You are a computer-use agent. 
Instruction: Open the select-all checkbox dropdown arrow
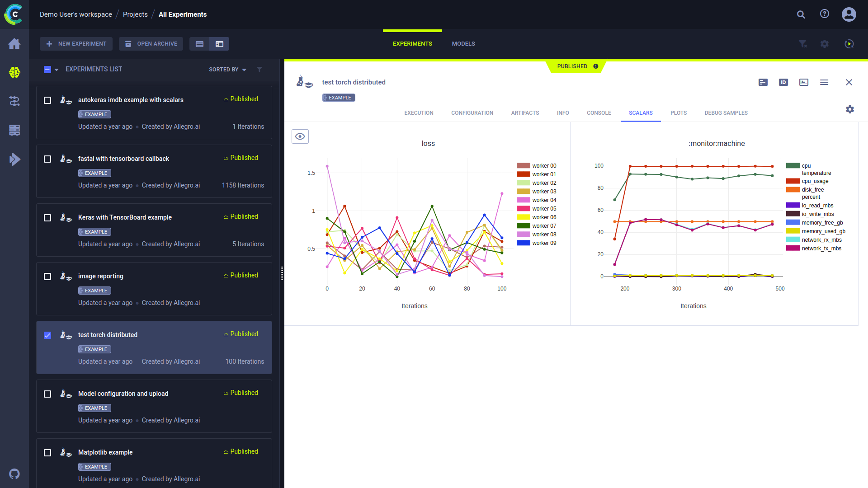(57, 70)
